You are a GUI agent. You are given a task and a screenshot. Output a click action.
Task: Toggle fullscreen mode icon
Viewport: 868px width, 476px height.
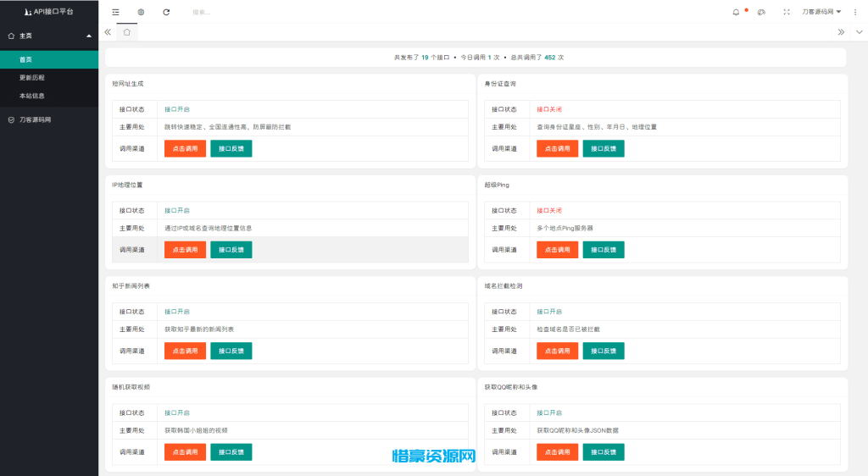(x=787, y=12)
